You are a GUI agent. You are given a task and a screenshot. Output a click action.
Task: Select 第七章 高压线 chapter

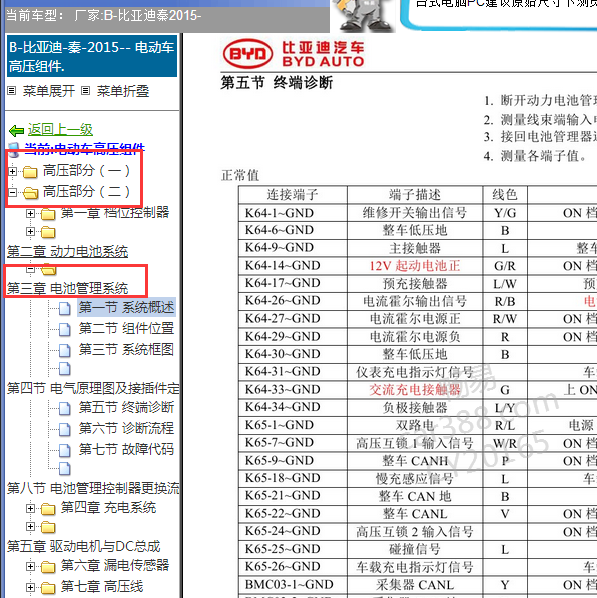pos(102,587)
